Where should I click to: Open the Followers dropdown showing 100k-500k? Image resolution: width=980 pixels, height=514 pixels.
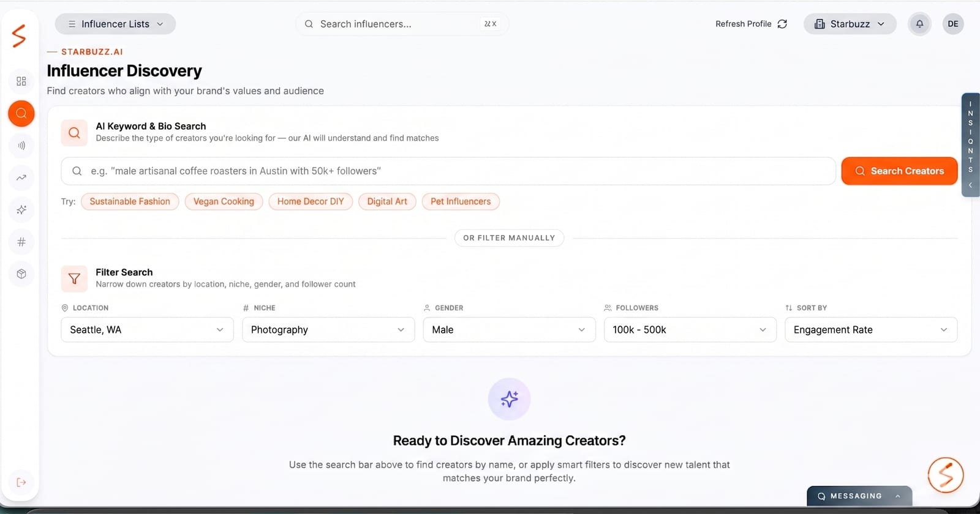coord(689,330)
